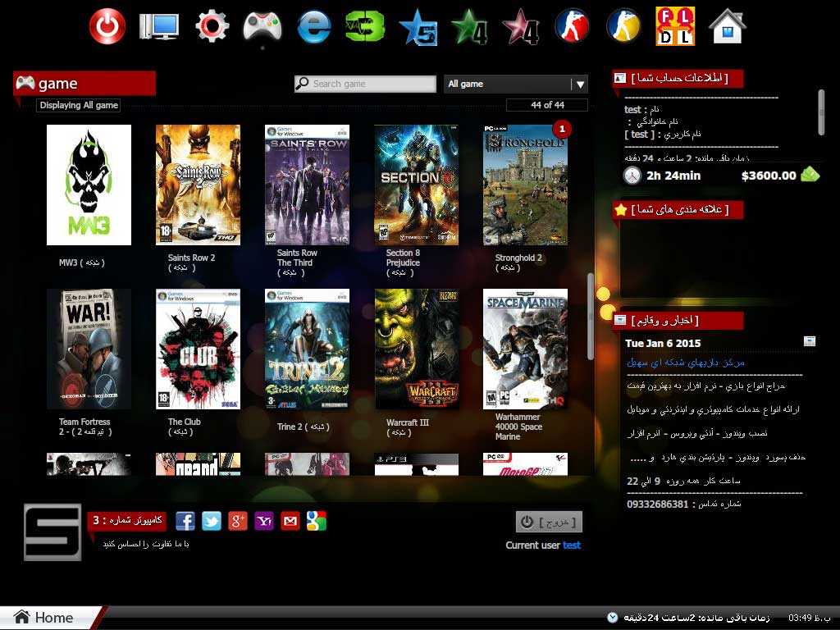Click the dropdown arrow beside All game
The width and height of the screenshot is (840, 630).
[x=580, y=84]
